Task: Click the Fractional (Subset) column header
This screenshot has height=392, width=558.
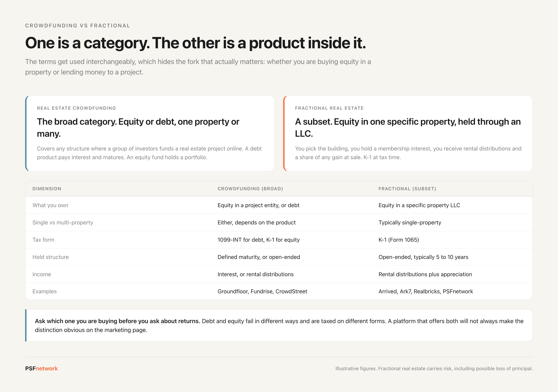Action: (407, 189)
